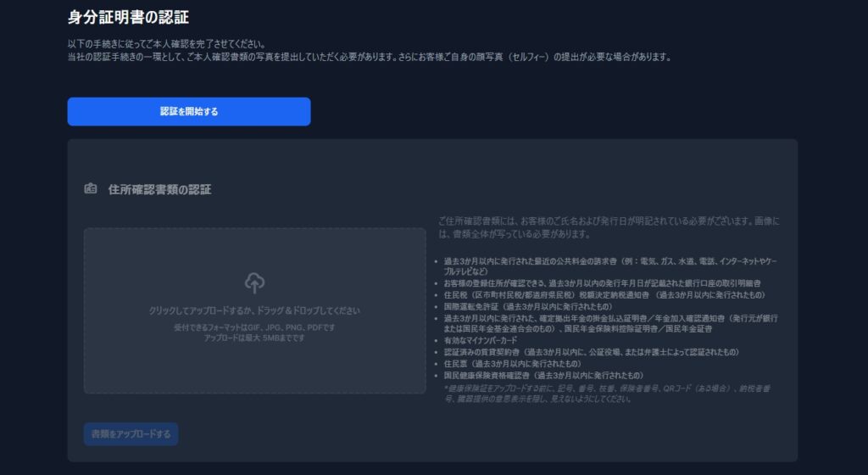868x475 pixels.
Task: Click the accepted formats GIF, JPG, PNG, PDF text
Action: pyautogui.click(x=254, y=327)
